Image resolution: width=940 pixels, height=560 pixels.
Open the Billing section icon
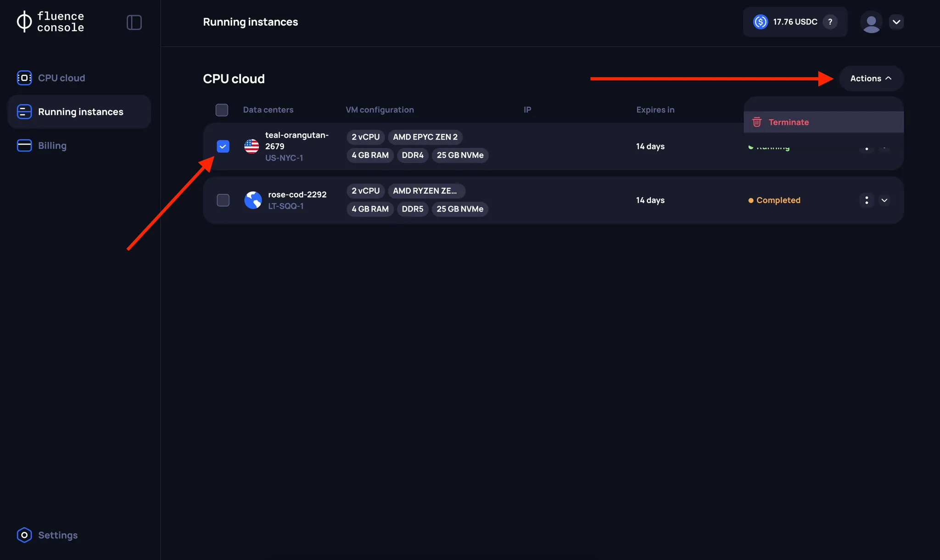pyautogui.click(x=24, y=145)
